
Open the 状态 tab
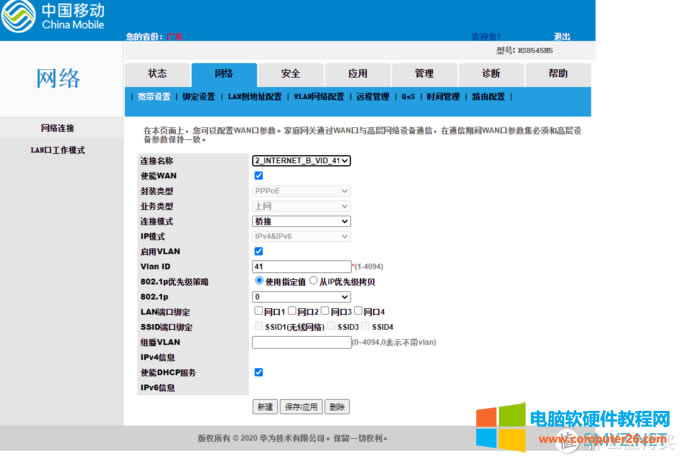point(157,74)
